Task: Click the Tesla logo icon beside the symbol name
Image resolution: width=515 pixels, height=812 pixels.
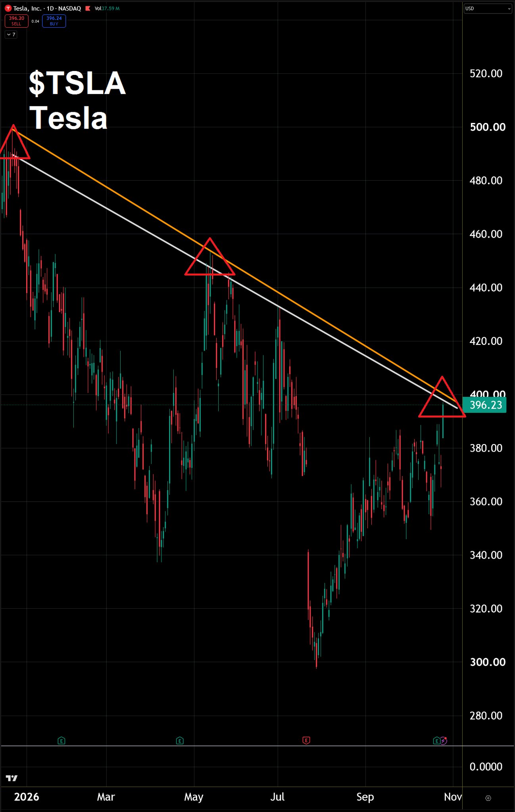Action: 8,8
